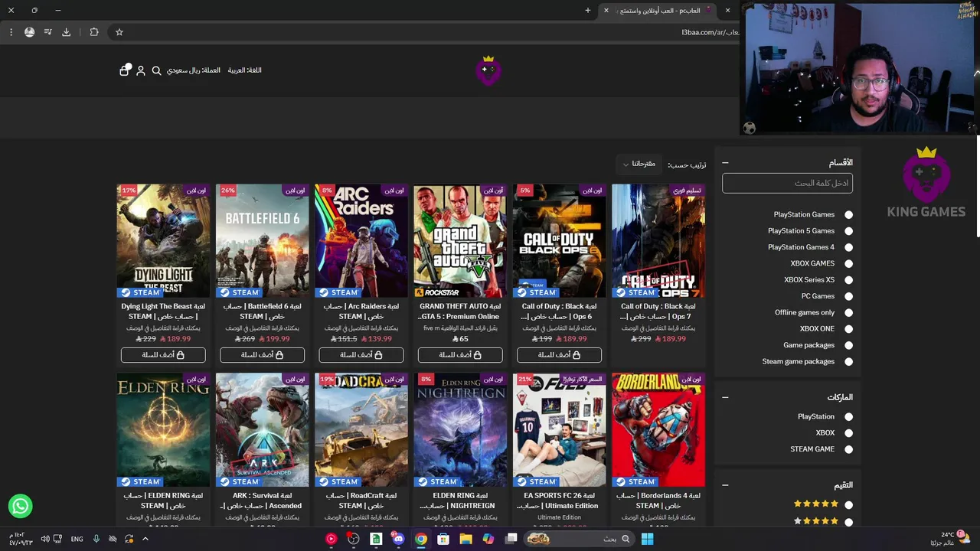Click the King Games crown logo in header
980x551 pixels.
tap(488, 70)
